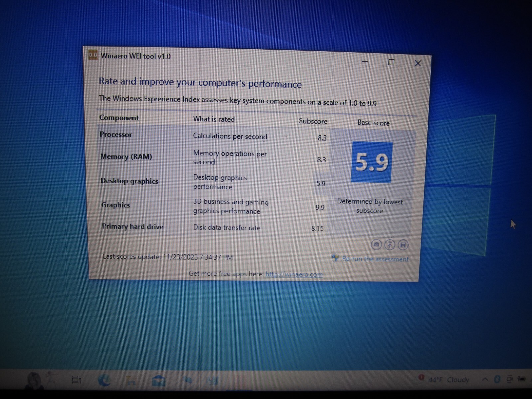The height and width of the screenshot is (399, 532).
Task: Click '3D business and gaming graphics performance' text
Action: [231, 206]
